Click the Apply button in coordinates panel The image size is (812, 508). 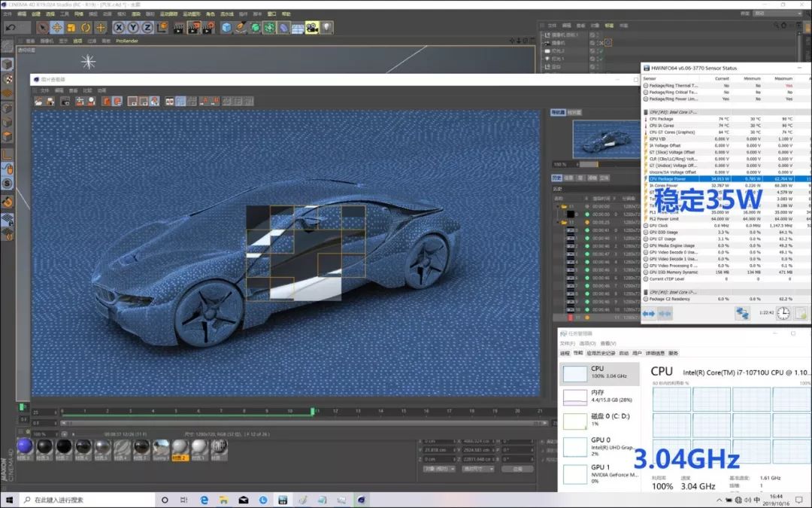pyautogui.click(x=517, y=468)
